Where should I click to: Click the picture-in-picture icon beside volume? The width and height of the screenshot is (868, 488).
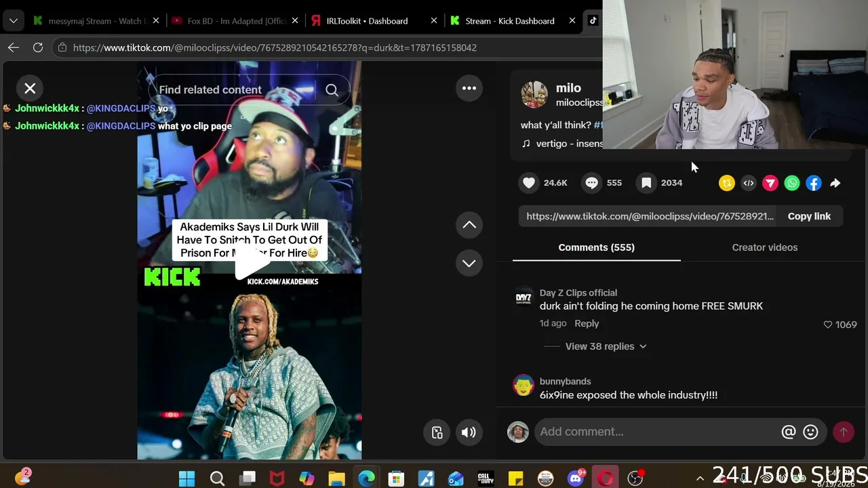(x=437, y=432)
